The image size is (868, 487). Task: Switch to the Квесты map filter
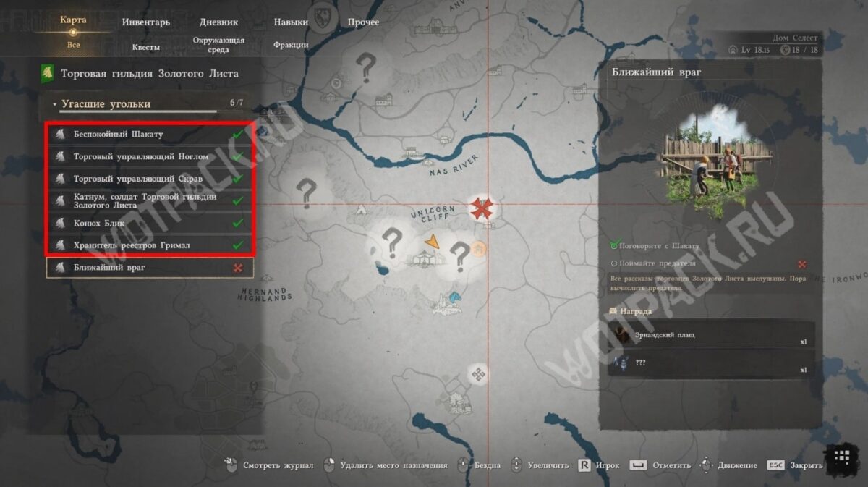(x=146, y=46)
